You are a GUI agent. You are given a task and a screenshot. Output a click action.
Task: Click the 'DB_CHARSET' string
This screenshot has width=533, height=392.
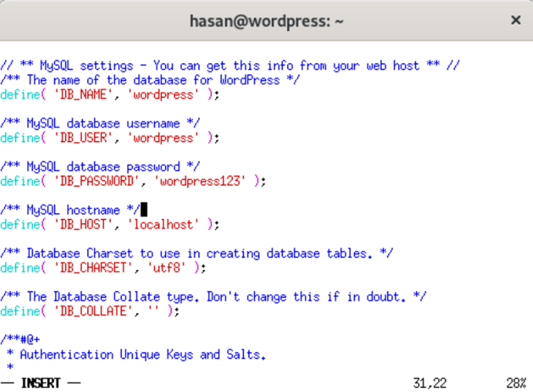(93, 268)
